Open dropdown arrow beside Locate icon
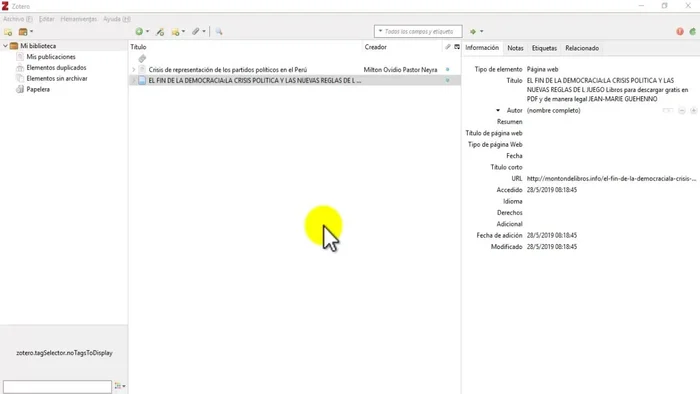This screenshot has height=394, width=700. [x=481, y=32]
